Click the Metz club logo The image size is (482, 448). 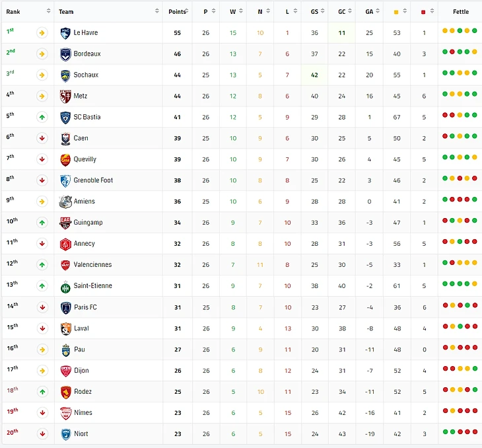65,96
